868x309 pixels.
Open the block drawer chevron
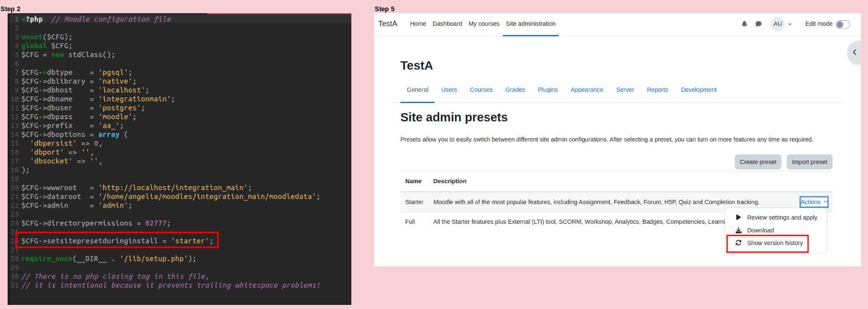coord(855,52)
